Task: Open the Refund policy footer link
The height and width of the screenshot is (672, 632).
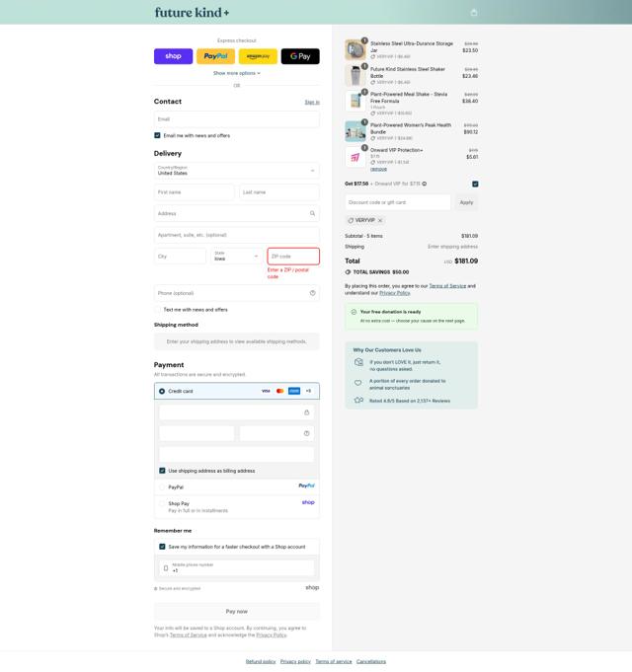Action: tap(261, 662)
